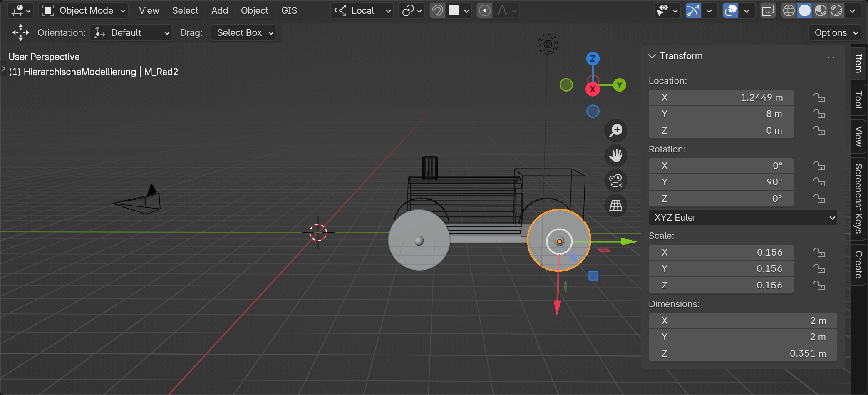This screenshot has height=395, width=868.
Task: Select rendered viewport shading icon
Action: 836,11
